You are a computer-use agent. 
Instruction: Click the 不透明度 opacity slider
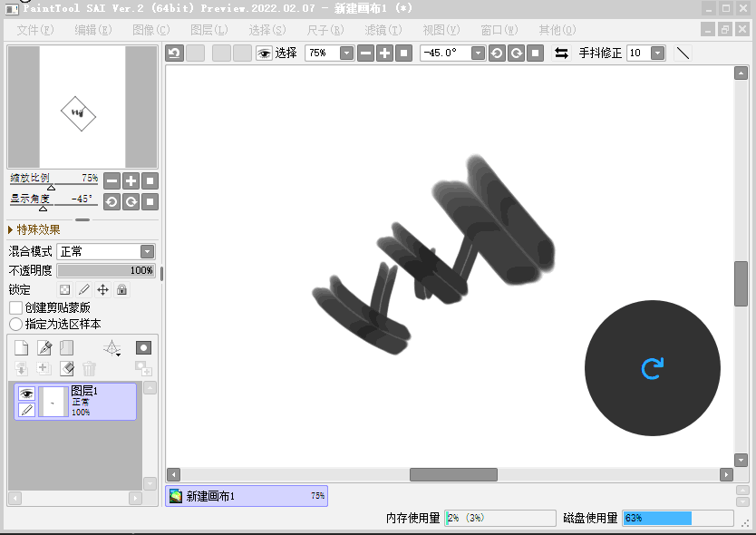[106, 270]
